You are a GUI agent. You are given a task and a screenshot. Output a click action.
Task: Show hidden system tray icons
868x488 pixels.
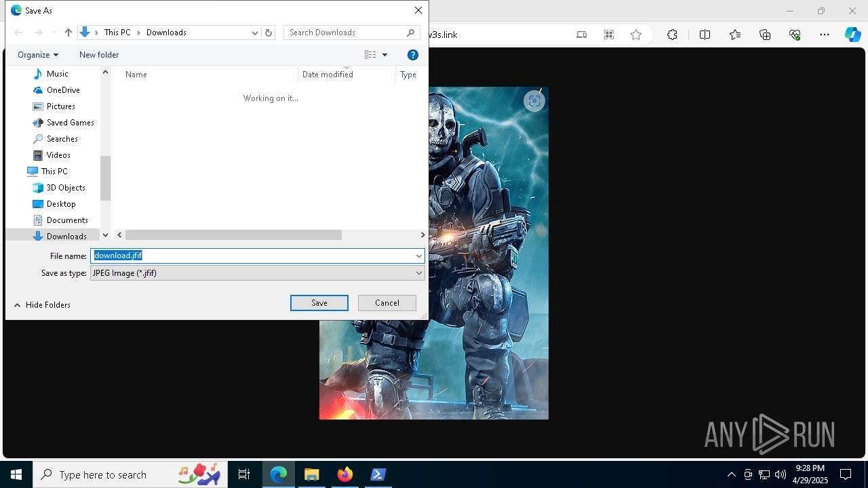[x=731, y=474]
